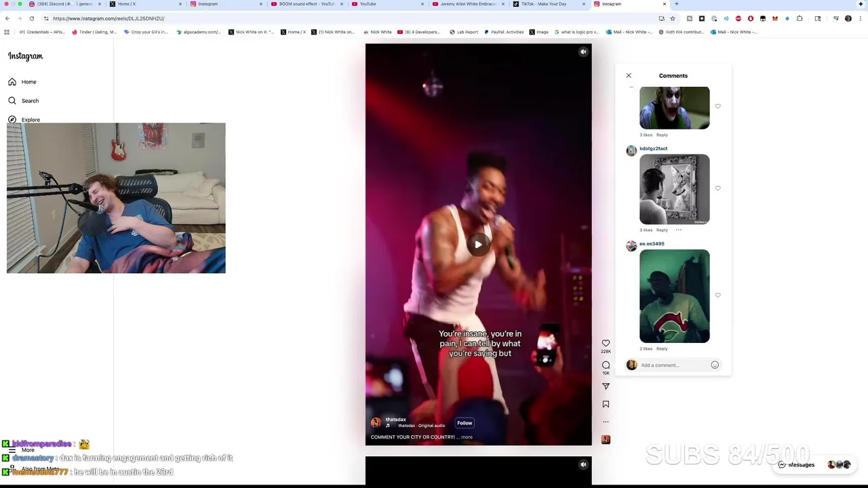Click thatsdax profile avatar on reel
Image resolution: width=868 pixels, height=488 pixels.
(x=376, y=422)
